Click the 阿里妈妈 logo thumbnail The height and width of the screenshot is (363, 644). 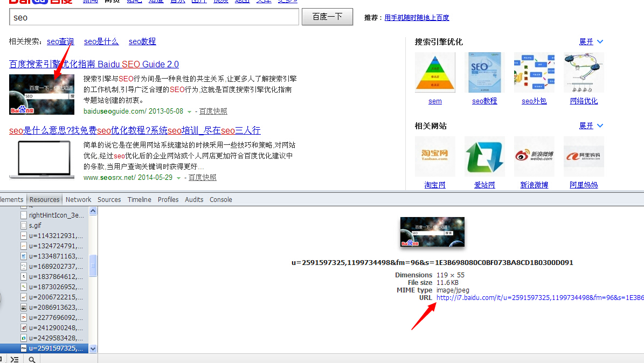[584, 156]
